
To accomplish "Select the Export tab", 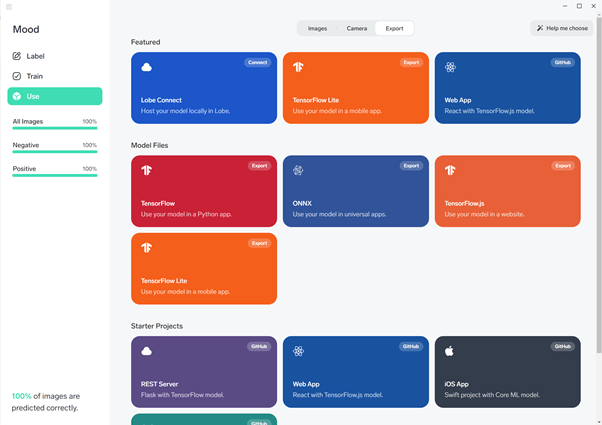I will [394, 29].
